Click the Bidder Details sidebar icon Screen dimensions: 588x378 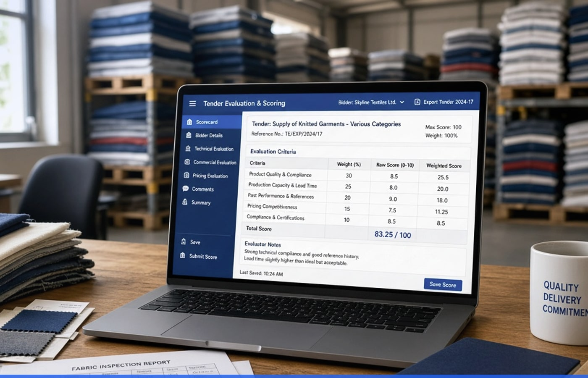189,135
